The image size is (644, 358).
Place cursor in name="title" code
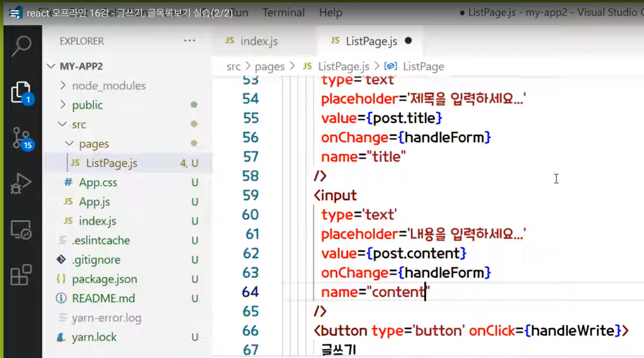point(363,157)
